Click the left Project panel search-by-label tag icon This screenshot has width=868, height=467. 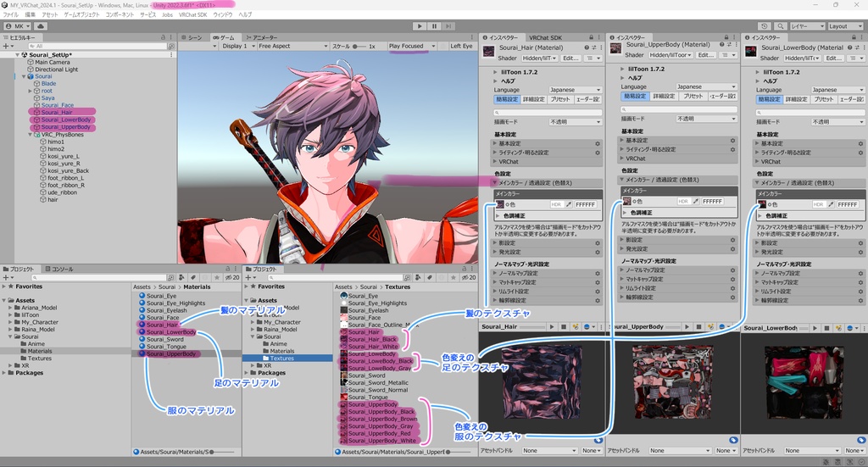pyautogui.click(x=192, y=277)
